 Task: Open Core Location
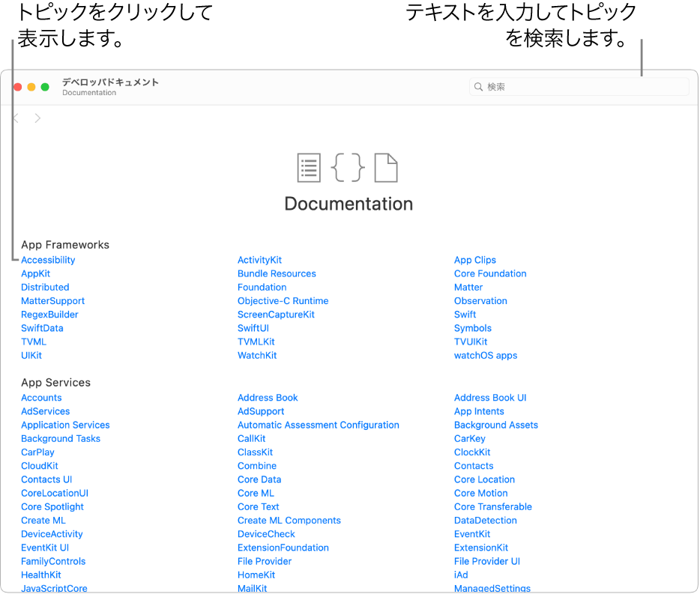point(484,479)
